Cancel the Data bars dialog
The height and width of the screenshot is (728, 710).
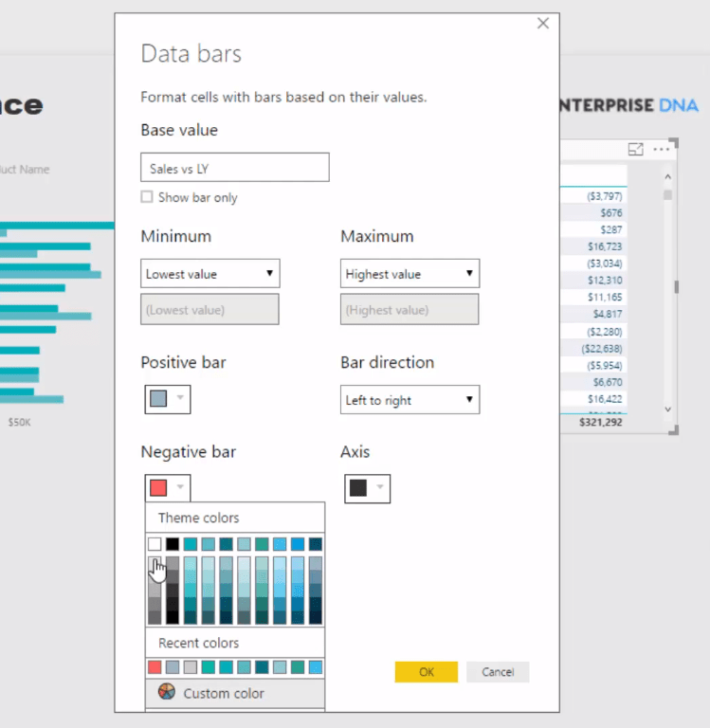pos(498,672)
